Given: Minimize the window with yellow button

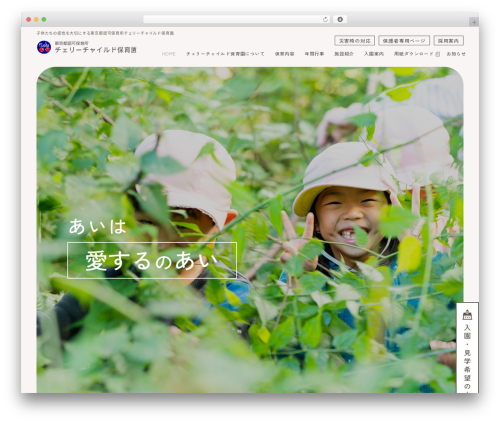Looking at the screenshot, I should tap(36, 20).
